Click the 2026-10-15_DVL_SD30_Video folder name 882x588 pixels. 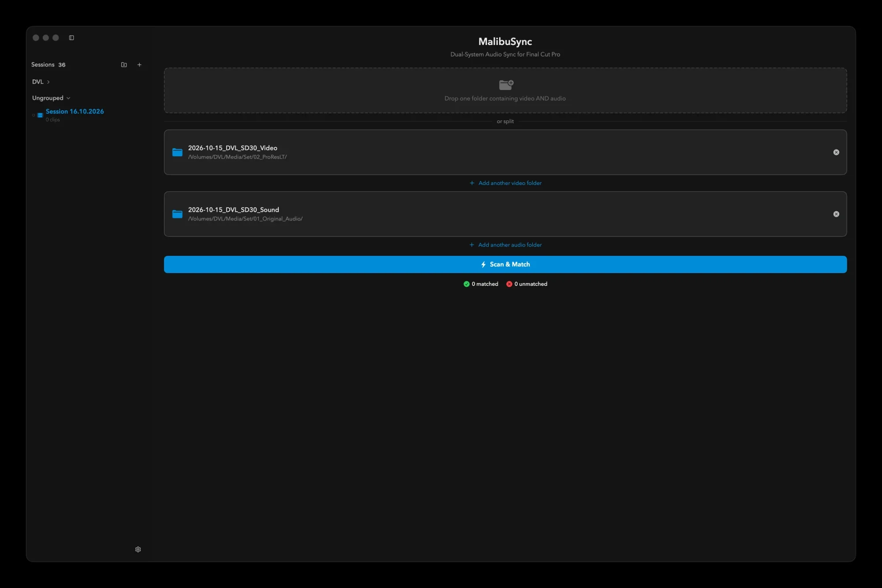coord(232,148)
